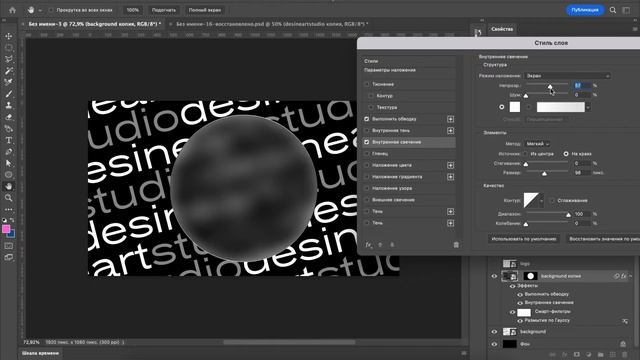Select the Eyedropper tool
This screenshot has width=640, height=360.
[9, 82]
